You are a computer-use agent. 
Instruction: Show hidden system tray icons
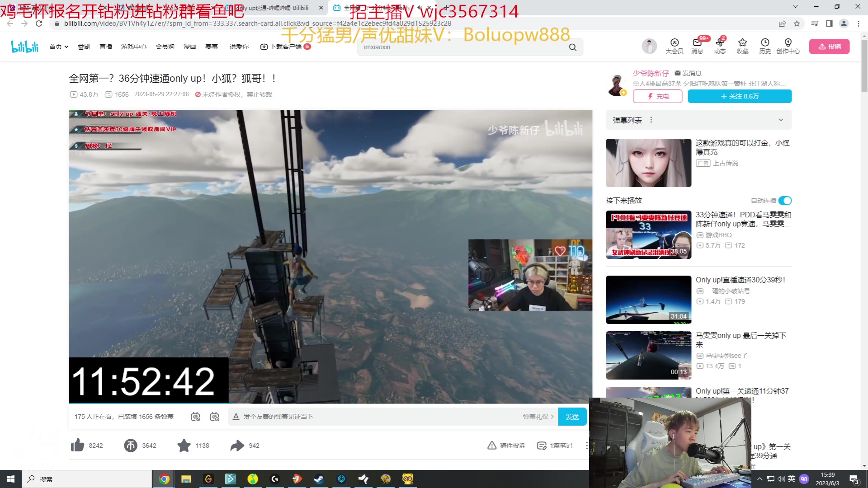[759, 479]
